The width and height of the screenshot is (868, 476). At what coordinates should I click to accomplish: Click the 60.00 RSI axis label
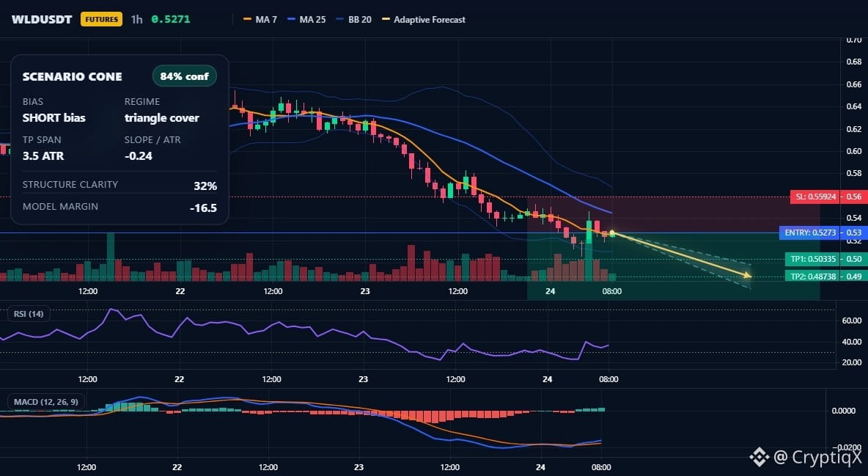pyautogui.click(x=851, y=321)
